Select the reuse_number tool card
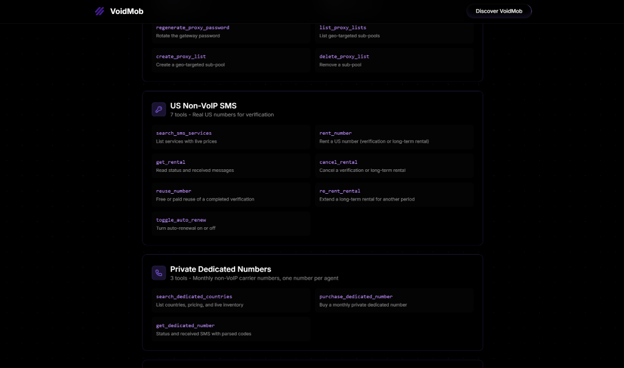This screenshot has width=624, height=368. [x=231, y=195]
